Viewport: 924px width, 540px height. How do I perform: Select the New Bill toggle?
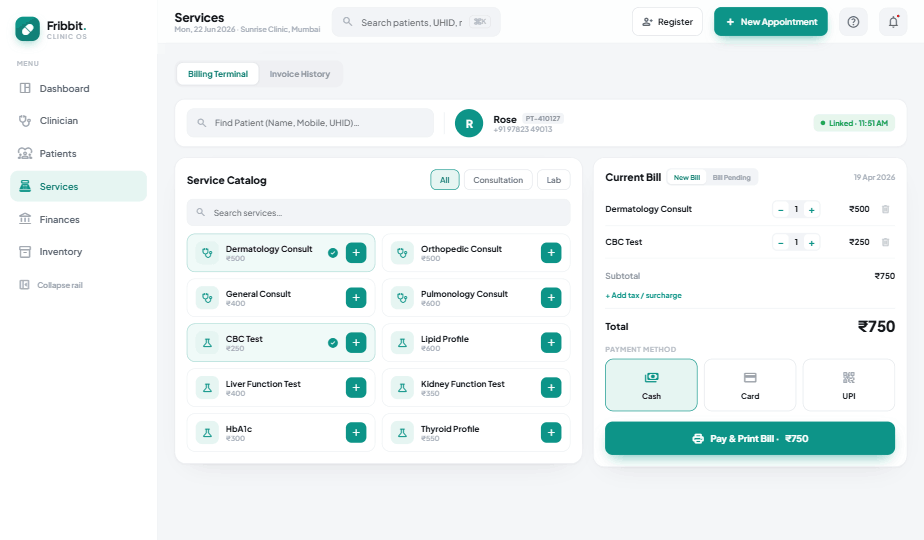[x=687, y=177]
